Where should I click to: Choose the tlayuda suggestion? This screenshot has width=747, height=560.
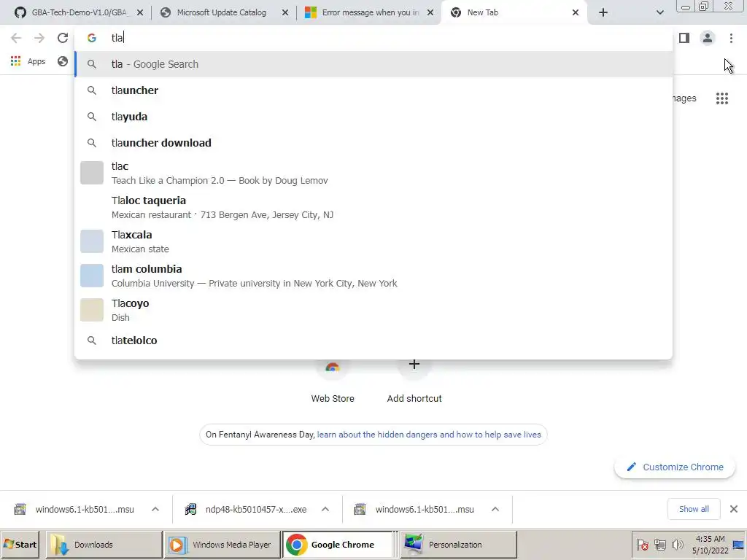point(373,117)
